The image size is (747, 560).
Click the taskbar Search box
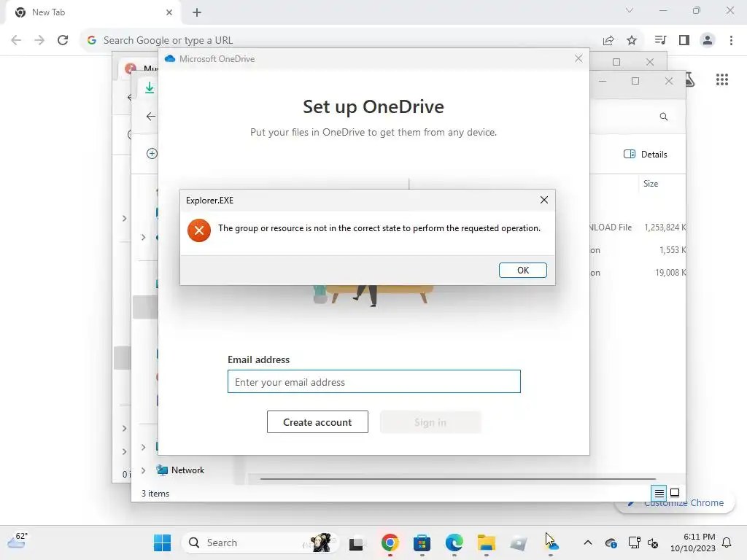click(260, 542)
